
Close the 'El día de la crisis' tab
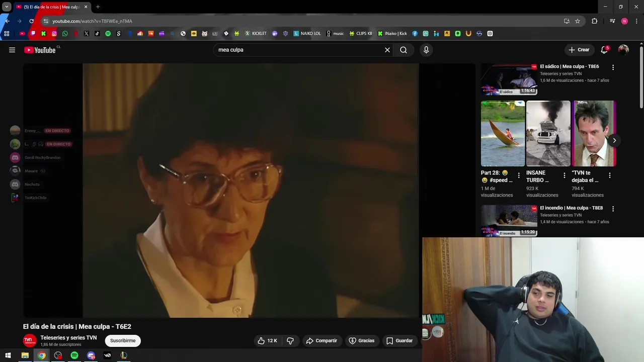click(86, 7)
